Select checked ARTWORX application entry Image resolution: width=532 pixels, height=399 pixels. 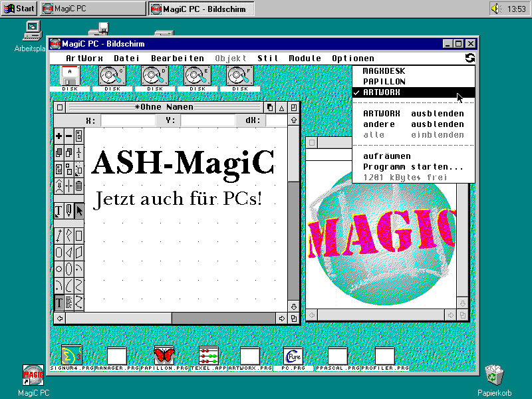pos(414,92)
